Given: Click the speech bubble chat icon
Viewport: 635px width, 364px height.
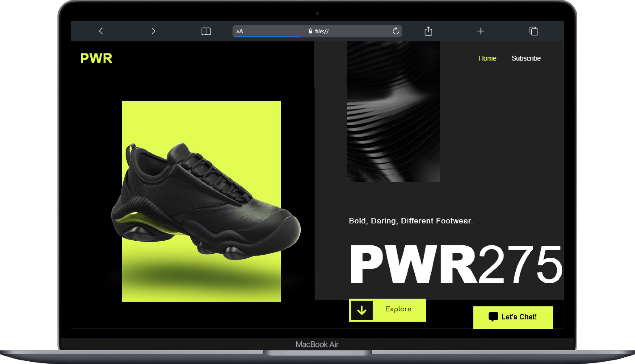Looking at the screenshot, I should (493, 317).
